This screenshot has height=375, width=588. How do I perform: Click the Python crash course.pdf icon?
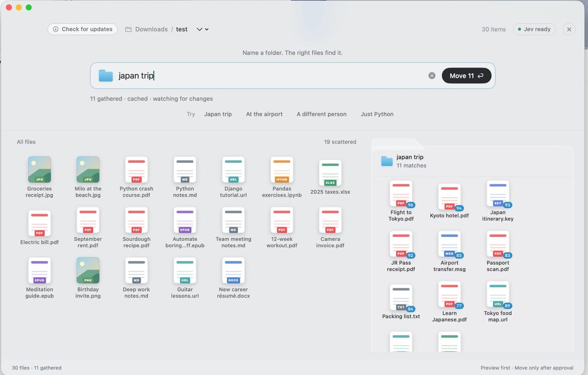click(x=136, y=169)
